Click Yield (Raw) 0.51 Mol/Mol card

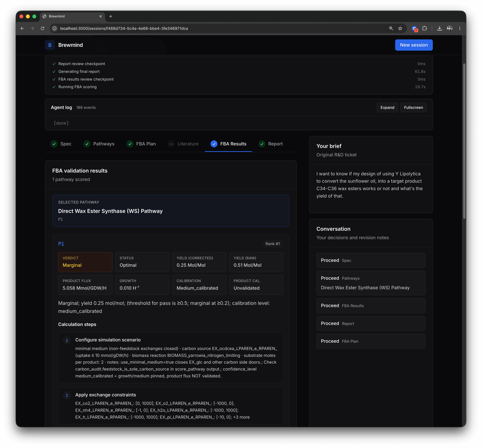(x=256, y=262)
